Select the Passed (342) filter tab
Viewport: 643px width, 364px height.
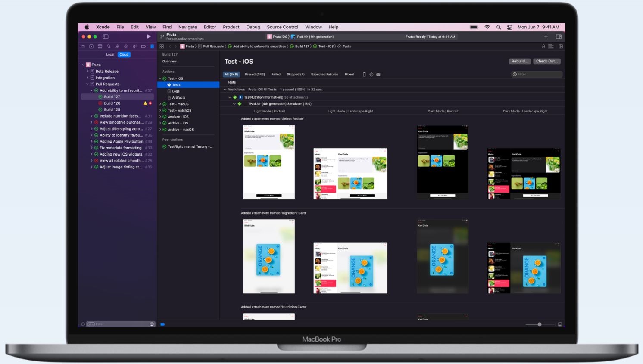[255, 75]
